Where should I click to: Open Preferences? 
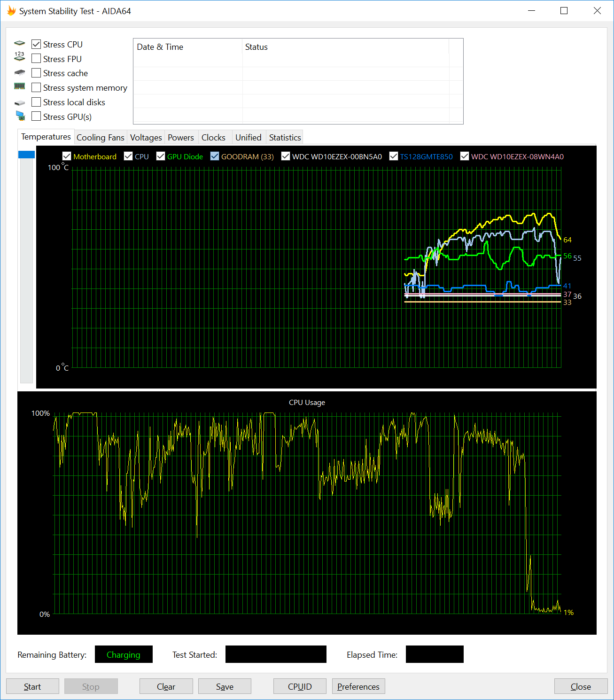pyautogui.click(x=358, y=686)
